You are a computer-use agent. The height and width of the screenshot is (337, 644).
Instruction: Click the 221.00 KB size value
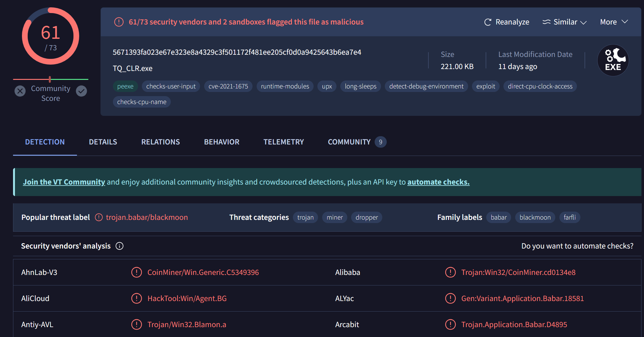point(457,67)
